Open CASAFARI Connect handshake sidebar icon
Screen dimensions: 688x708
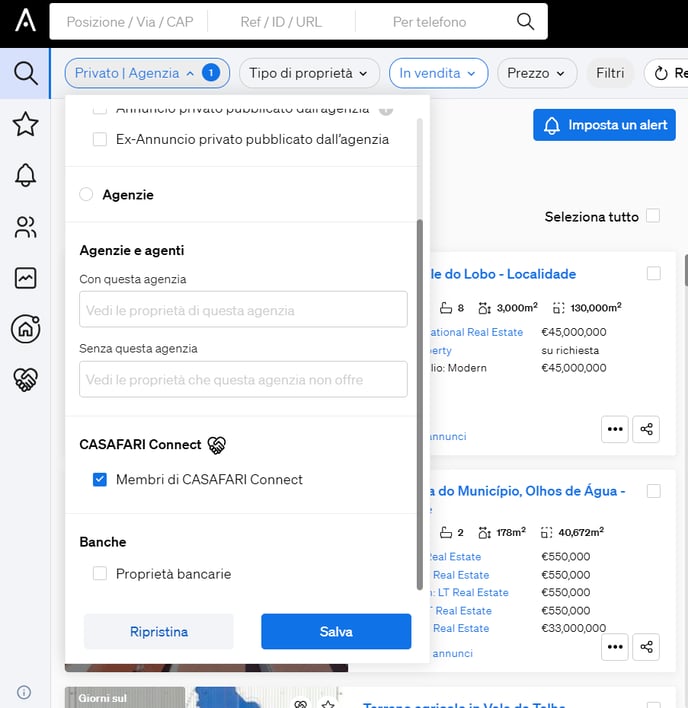point(25,379)
